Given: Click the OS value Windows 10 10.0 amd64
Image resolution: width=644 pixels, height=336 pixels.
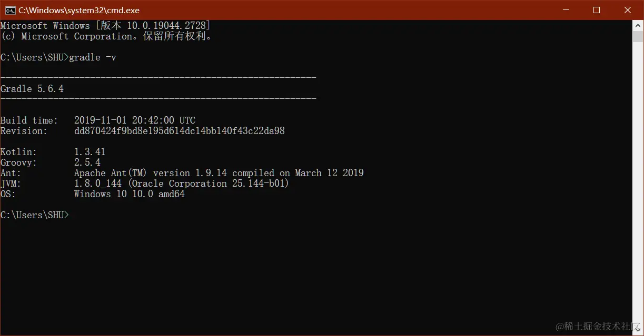Looking at the screenshot, I should point(130,194).
